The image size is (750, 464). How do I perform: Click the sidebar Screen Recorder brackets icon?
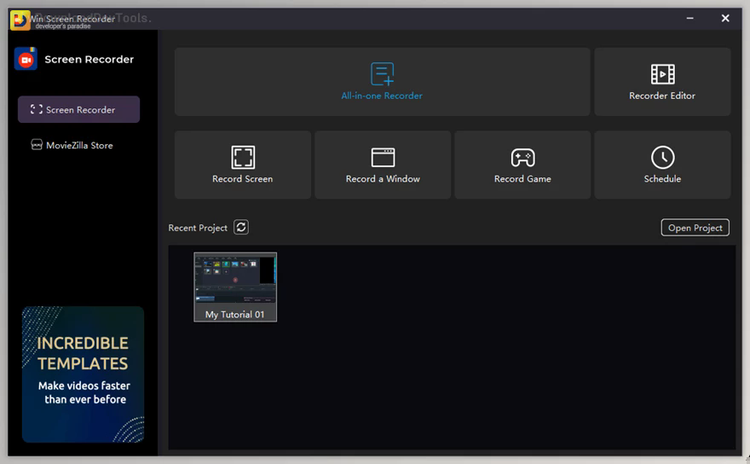[36, 109]
